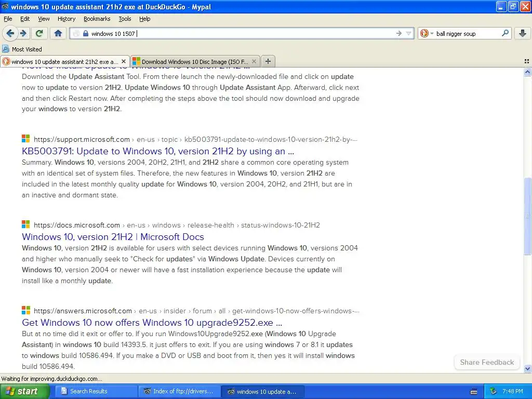Go back one page with Back arrow
532x399 pixels.
pos(10,33)
